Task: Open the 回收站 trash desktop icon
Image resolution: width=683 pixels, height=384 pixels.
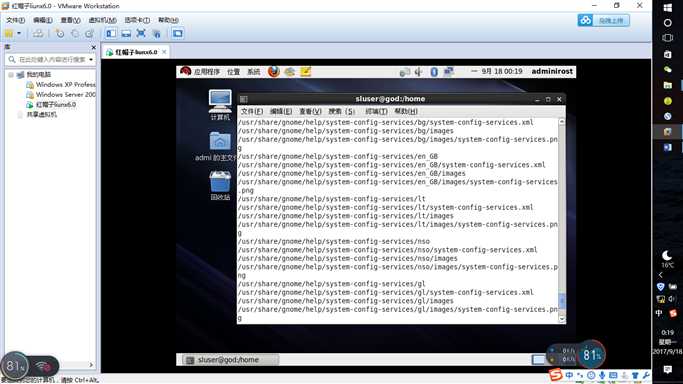Action: [220, 185]
